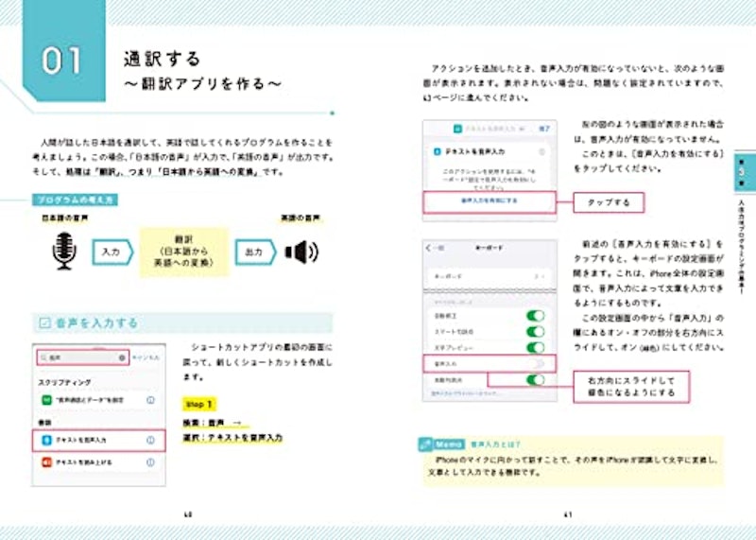756x540 pixels.
Task: Click the 入力 arrow in the diagram
Action: pyautogui.click(x=112, y=252)
